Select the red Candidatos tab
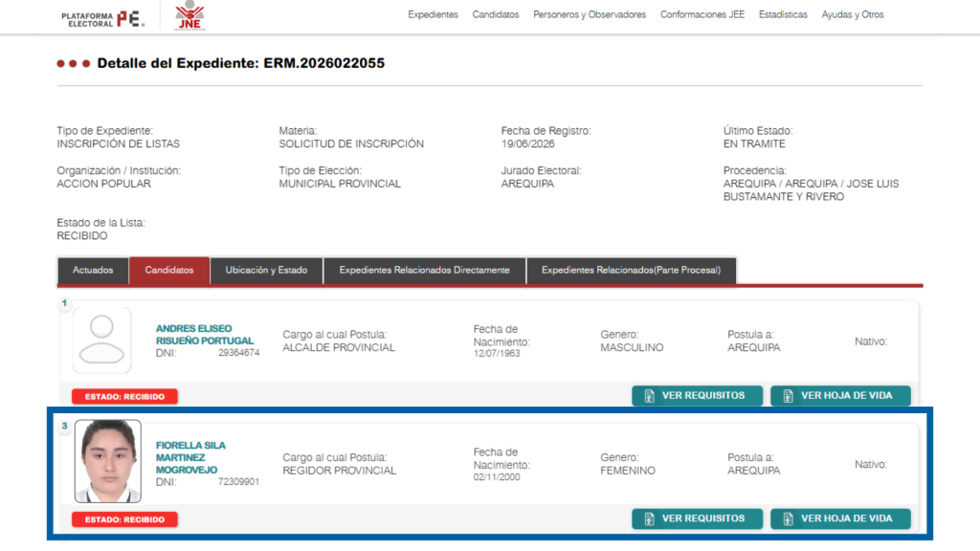This screenshot has height=551, width=980. (x=169, y=271)
